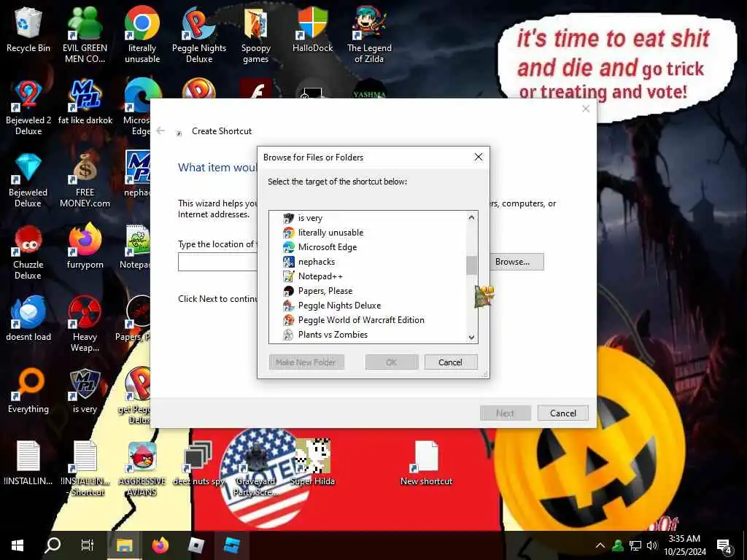Select Peggle Nights Deluxe desktop icon
747x560 pixels.
click(199, 35)
